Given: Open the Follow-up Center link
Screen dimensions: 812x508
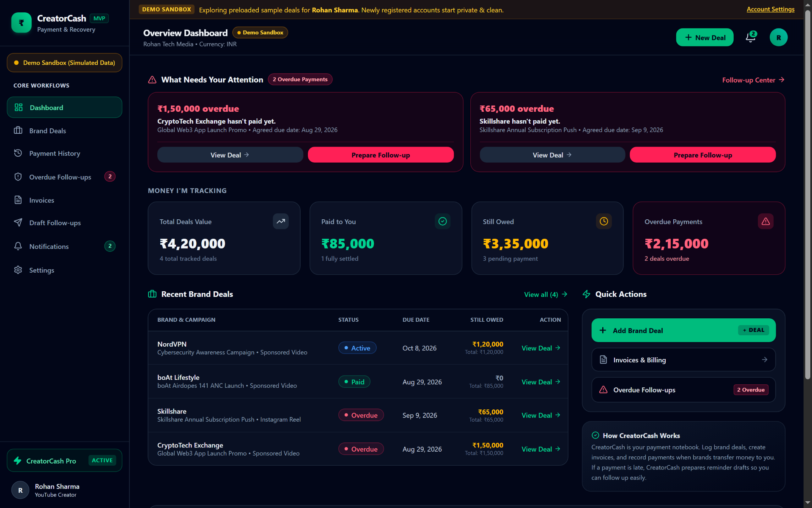Looking at the screenshot, I should 753,80.
